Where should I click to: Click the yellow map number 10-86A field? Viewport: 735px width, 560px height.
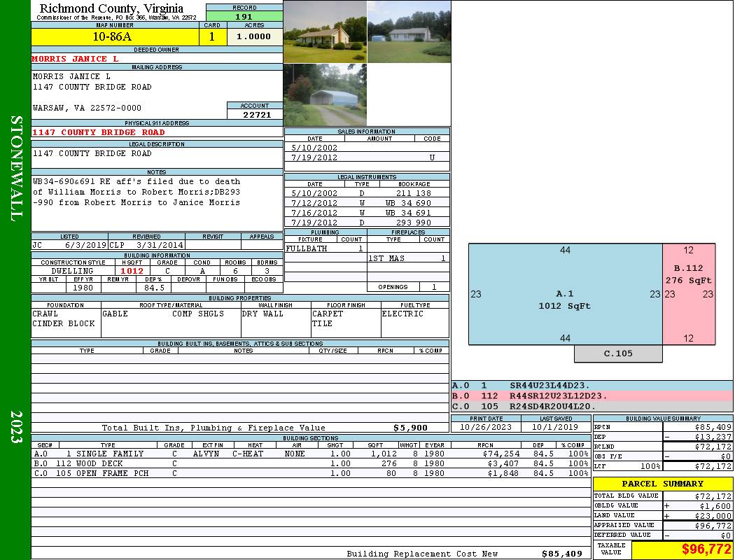click(x=116, y=37)
